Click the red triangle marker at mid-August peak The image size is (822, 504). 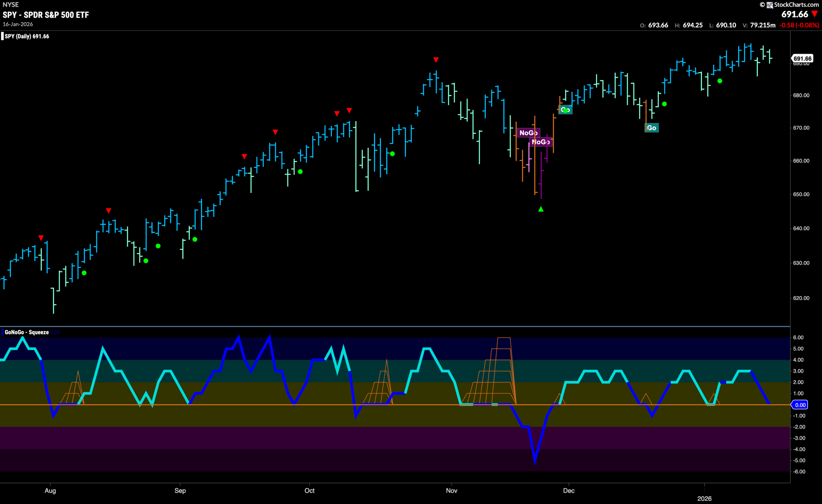109,211
